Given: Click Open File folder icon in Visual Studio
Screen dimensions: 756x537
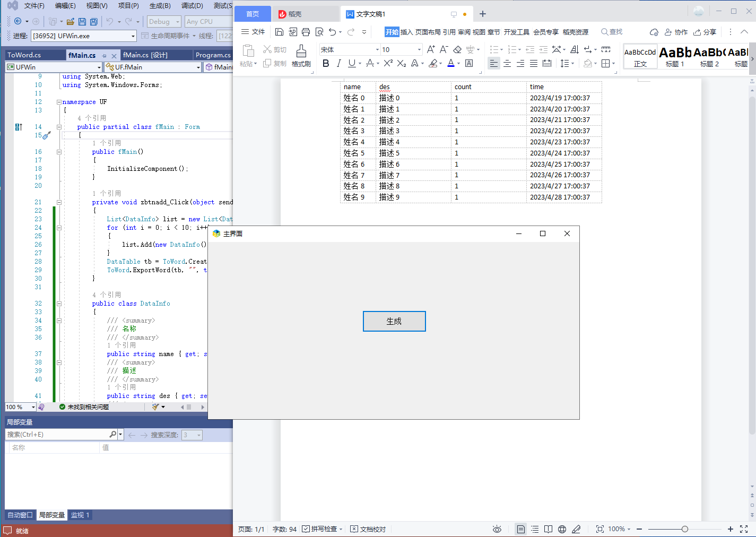Looking at the screenshot, I should (70, 22).
